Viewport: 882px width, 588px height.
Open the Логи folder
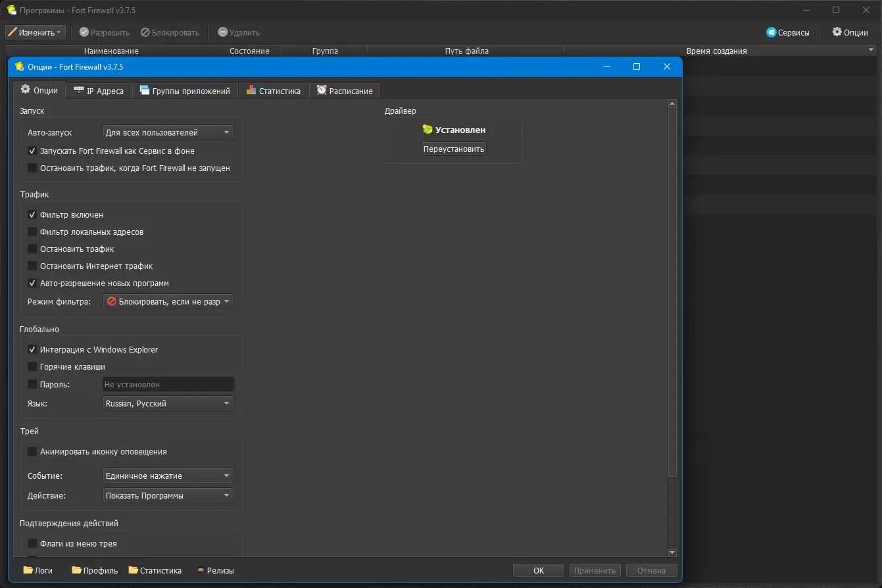coord(37,570)
